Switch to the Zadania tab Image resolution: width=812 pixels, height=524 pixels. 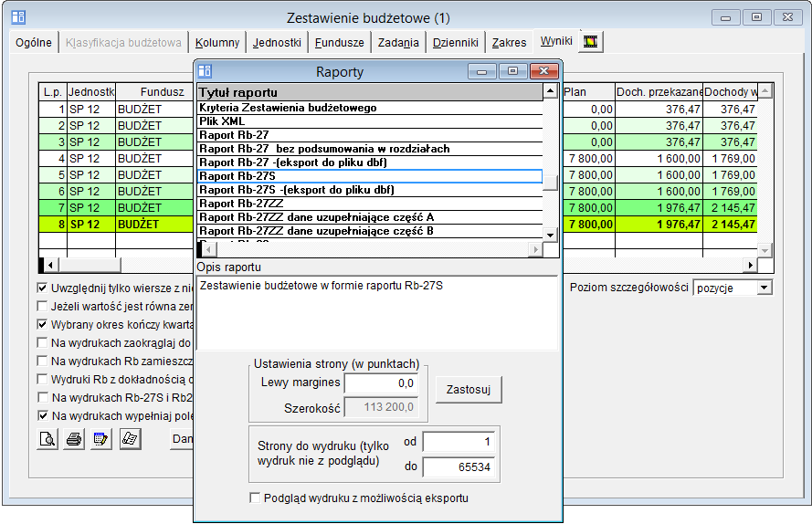pyautogui.click(x=398, y=43)
